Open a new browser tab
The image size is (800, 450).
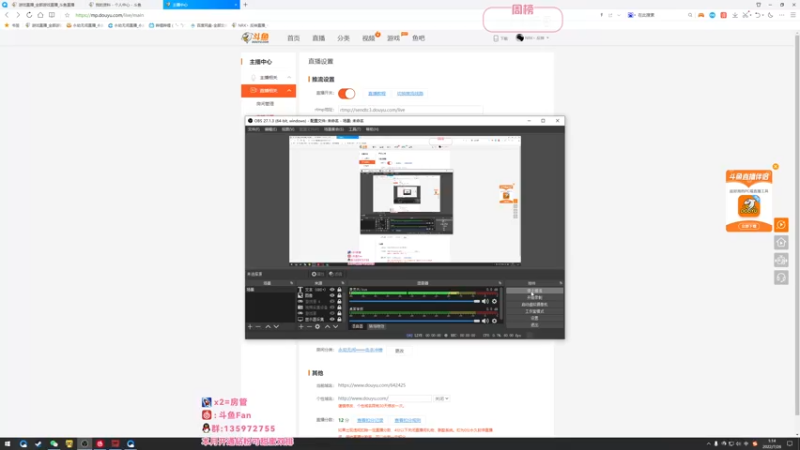[x=245, y=5]
